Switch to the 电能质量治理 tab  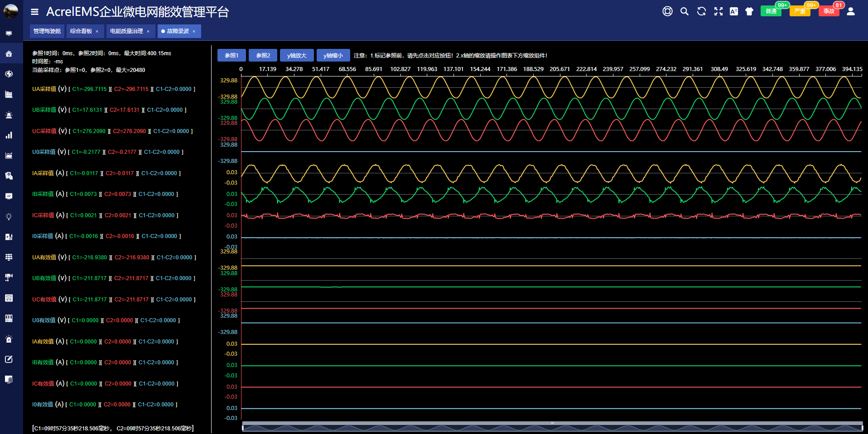coord(126,31)
